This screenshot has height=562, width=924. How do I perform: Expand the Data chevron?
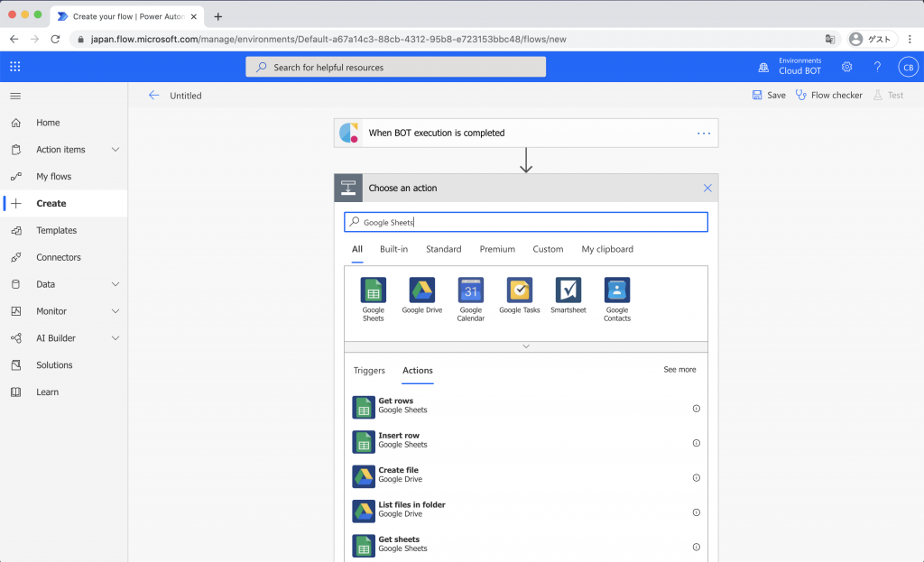coord(115,284)
